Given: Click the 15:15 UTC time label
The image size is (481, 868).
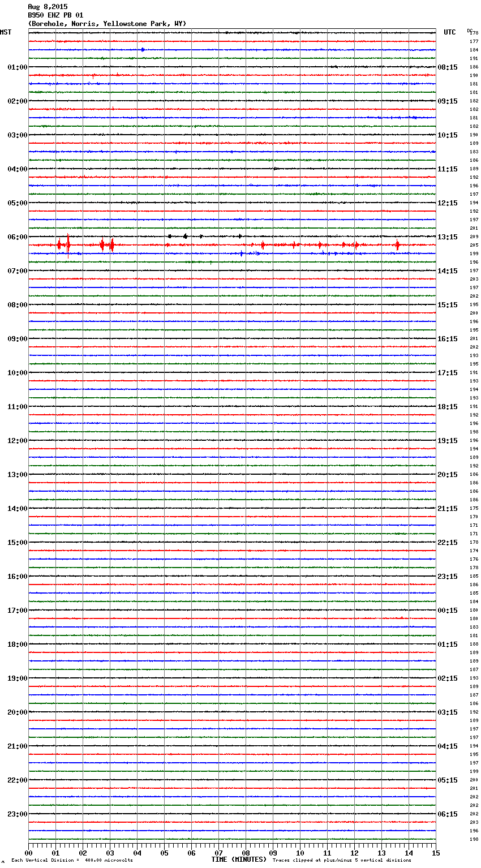Looking at the screenshot, I should (448, 305).
